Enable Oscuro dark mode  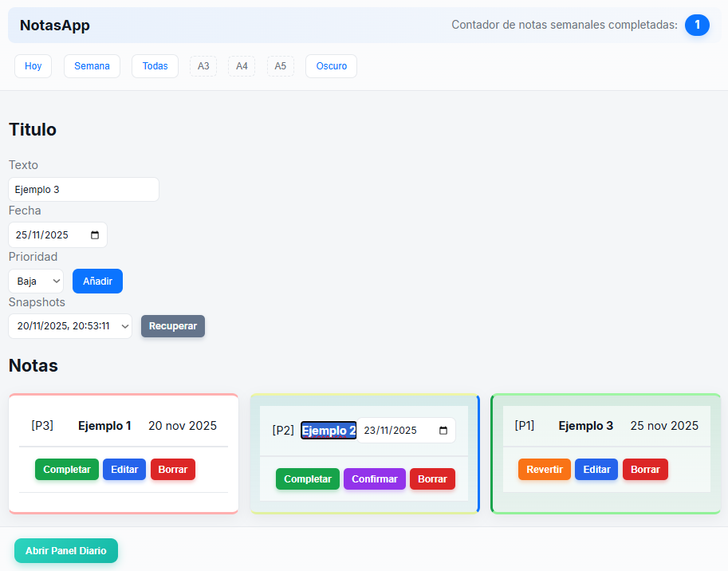pyautogui.click(x=330, y=65)
